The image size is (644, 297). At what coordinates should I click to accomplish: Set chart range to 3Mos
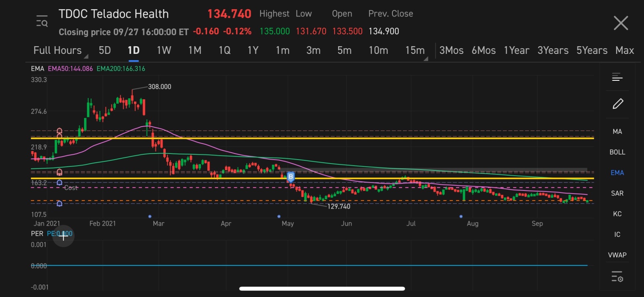tap(451, 50)
